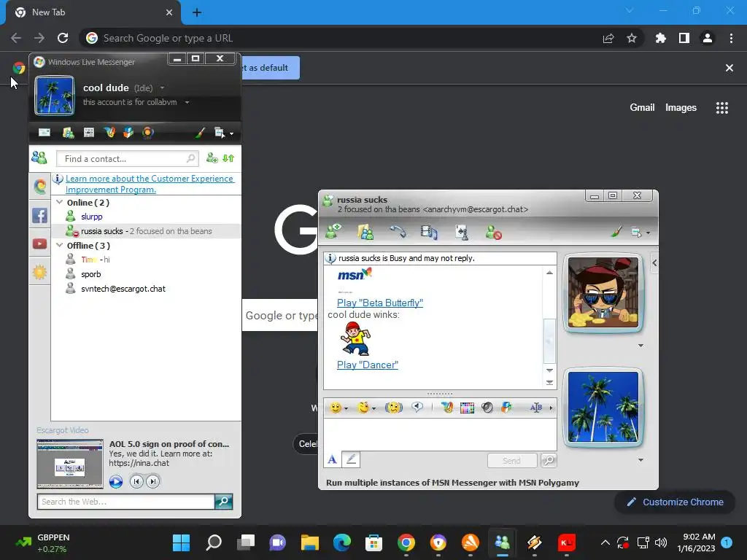The image size is (747, 560).
Task: Select offline contact svntech@escargot.chat
Action: click(123, 289)
